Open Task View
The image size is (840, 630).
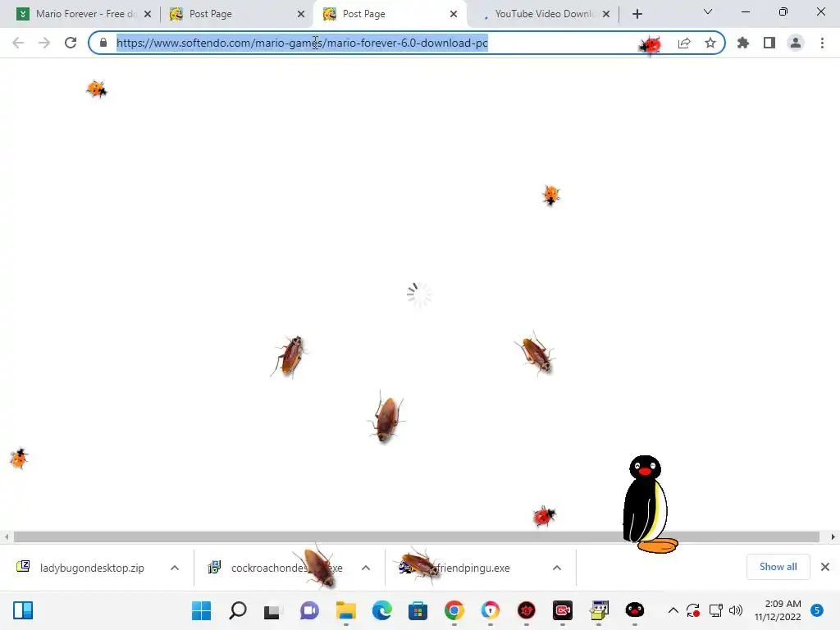[x=273, y=610]
